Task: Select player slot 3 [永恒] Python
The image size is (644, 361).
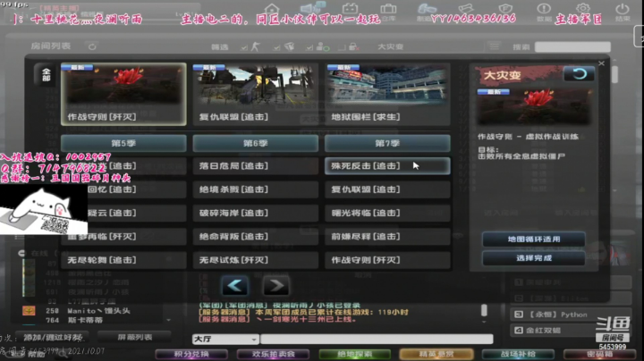Action: (571, 315)
